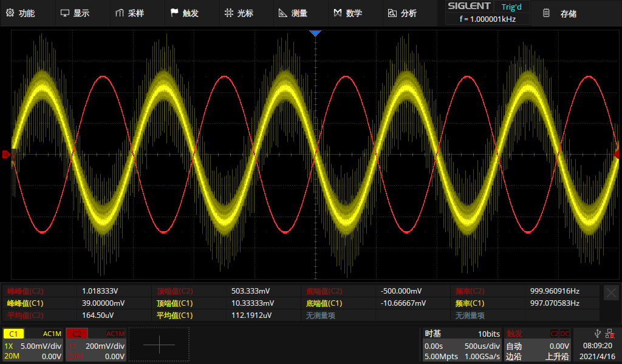Viewport: 622px width, 364px height.
Task: Close the measurement panel with the X button
Action: [x=611, y=292]
